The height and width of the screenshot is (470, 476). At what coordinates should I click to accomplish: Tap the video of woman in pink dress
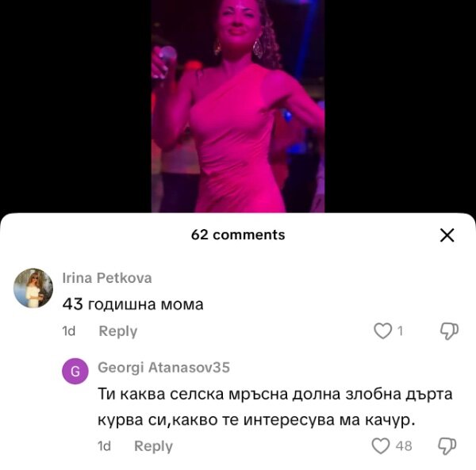[238, 106]
